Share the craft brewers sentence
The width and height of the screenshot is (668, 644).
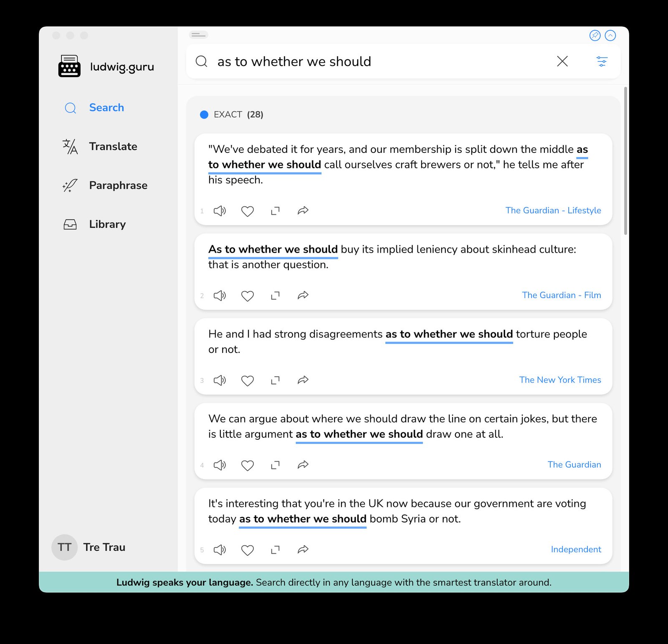(x=303, y=210)
